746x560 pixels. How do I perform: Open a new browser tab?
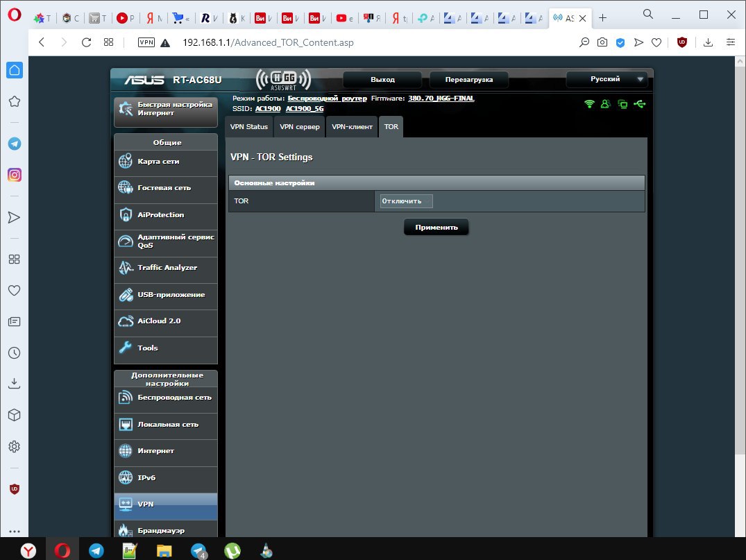603,17
